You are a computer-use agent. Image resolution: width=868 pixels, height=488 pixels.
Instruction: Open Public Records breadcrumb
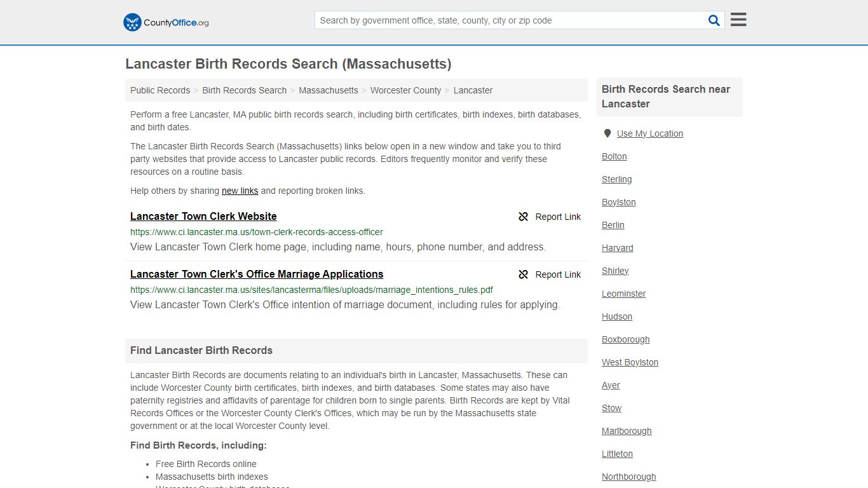point(160,90)
